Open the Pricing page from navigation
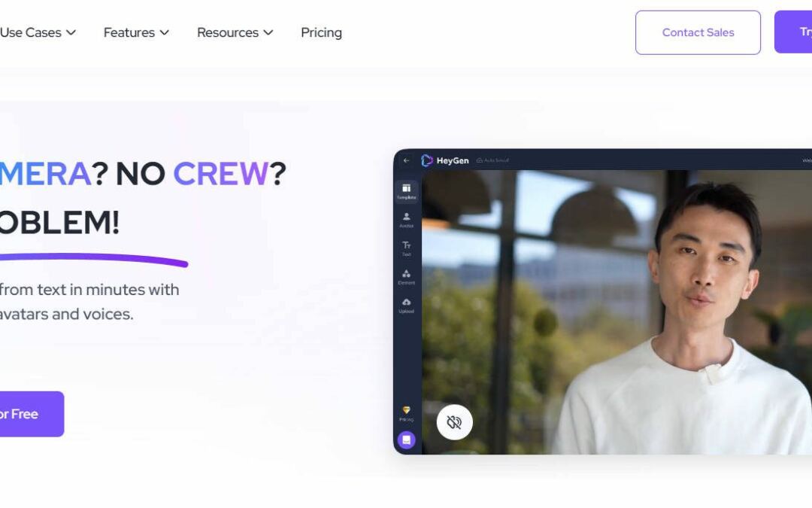Viewport: 812px width, 508px height. 321,32
